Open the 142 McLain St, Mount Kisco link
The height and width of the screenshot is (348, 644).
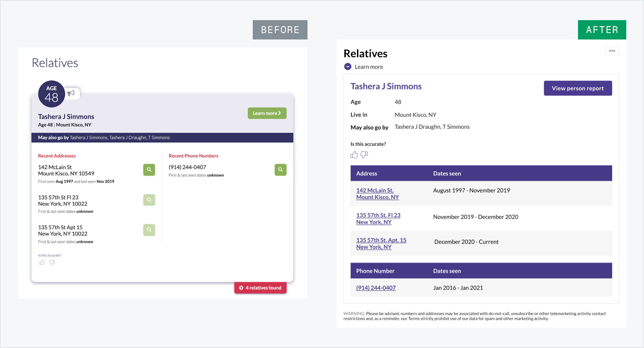[378, 194]
